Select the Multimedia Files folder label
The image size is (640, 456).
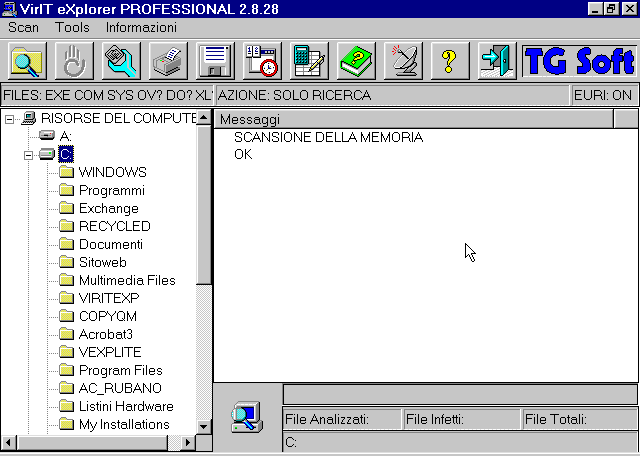(x=127, y=280)
